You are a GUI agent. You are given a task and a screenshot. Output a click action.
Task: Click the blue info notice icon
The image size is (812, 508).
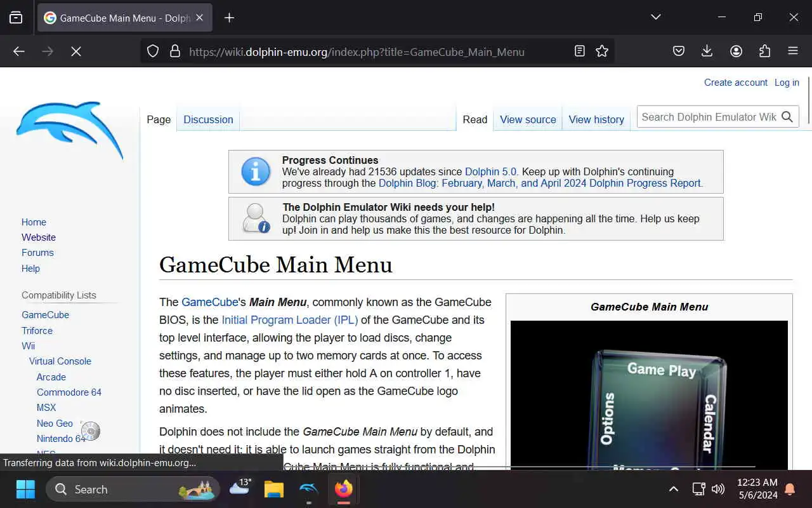click(x=256, y=171)
